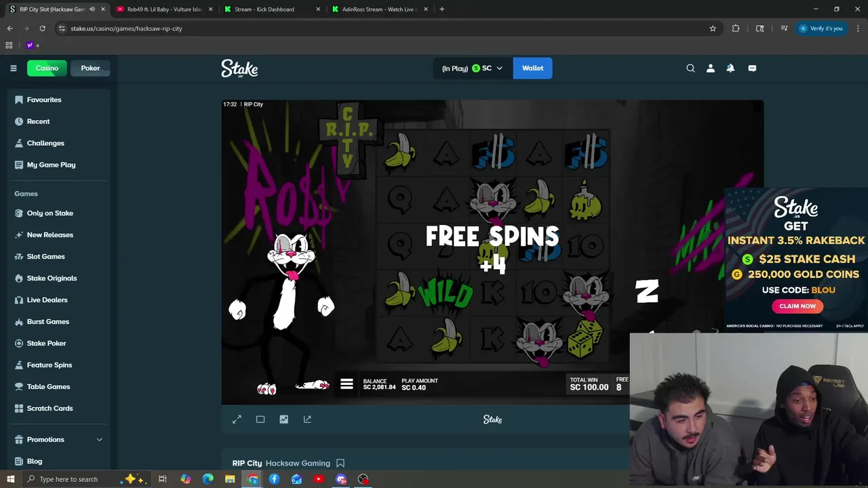Open Chrome three-dot menu

tap(858, 28)
